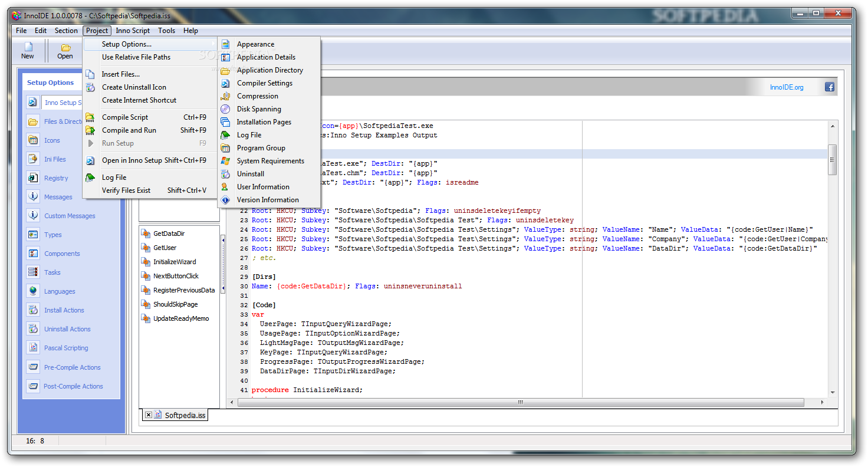Image resolution: width=868 pixels, height=467 pixels.
Task: Toggle Use Relative File Paths option
Action: pos(150,57)
